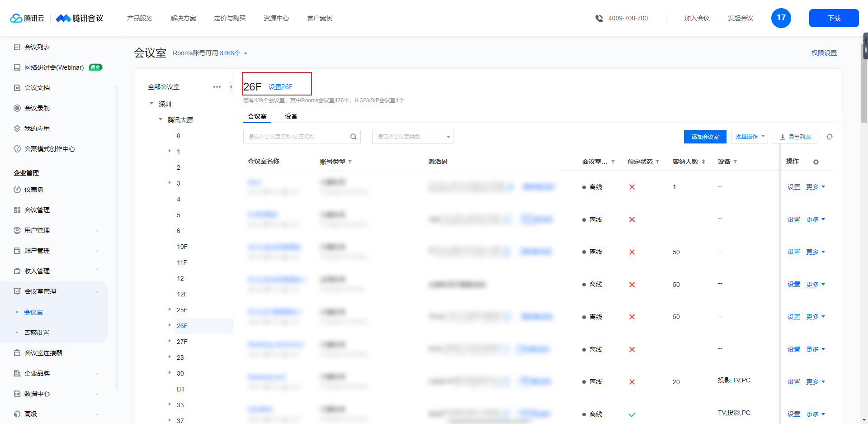Select the 10F tree item
This screenshot has height=424, width=868.
click(x=182, y=247)
